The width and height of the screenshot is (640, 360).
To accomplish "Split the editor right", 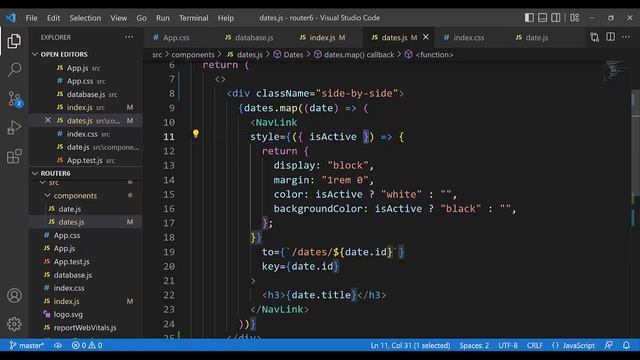I will (610, 37).
